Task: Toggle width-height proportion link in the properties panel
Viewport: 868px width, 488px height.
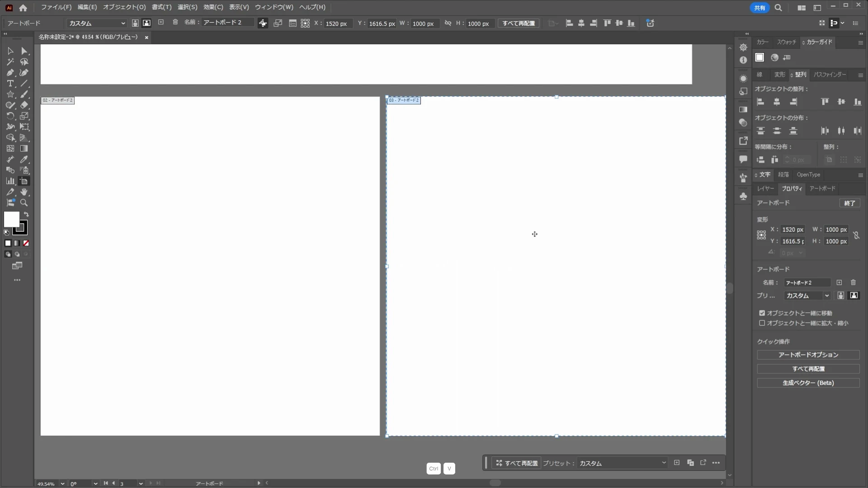Action: [x=856, y=235]
